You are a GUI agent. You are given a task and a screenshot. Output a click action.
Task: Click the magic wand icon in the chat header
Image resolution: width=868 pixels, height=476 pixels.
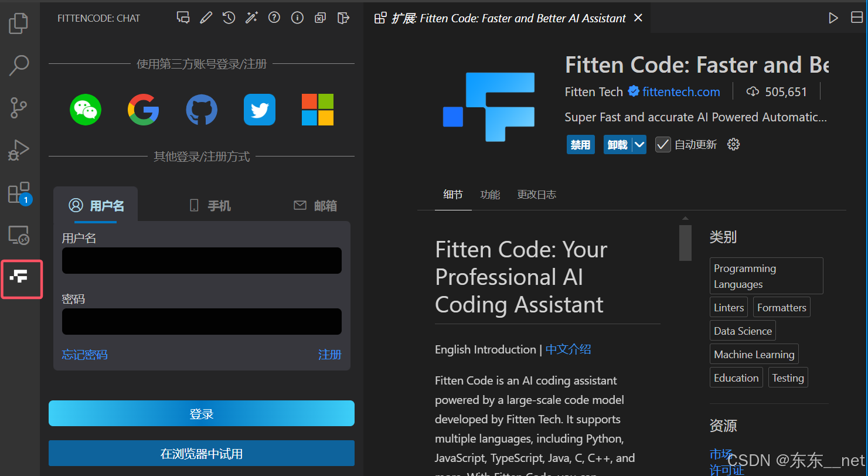coord(251,18)
